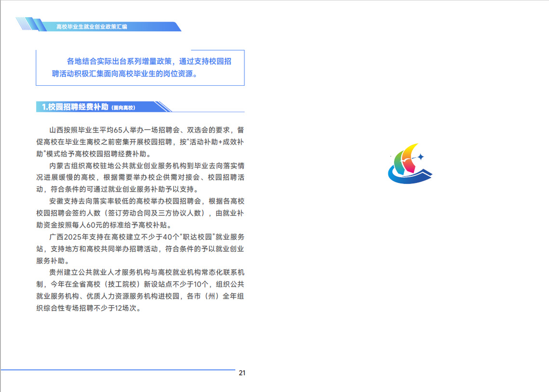The width and height of the screenshot is (549, 392).
Task: Click the blue swoosh base of the logo
Action: tap(410, 180)
